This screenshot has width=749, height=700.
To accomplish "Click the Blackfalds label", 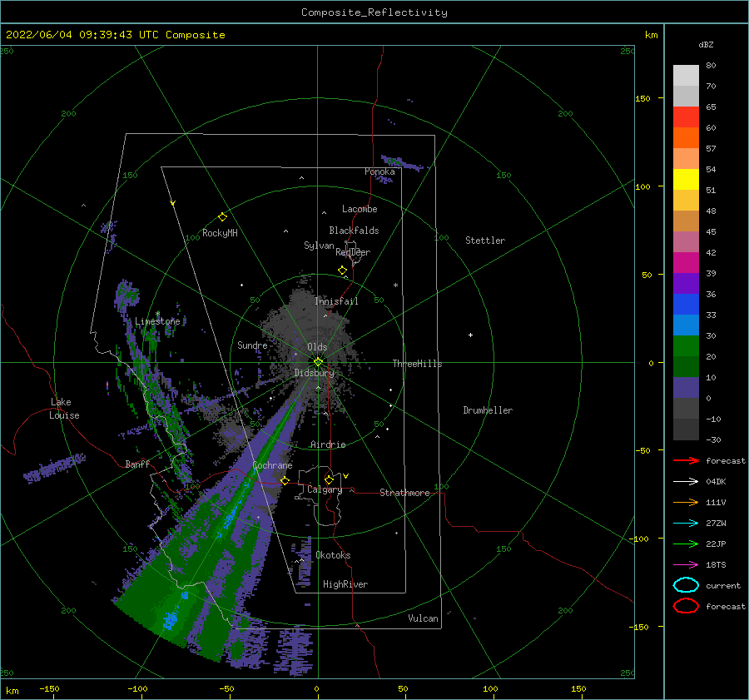I will click(354, 231).
